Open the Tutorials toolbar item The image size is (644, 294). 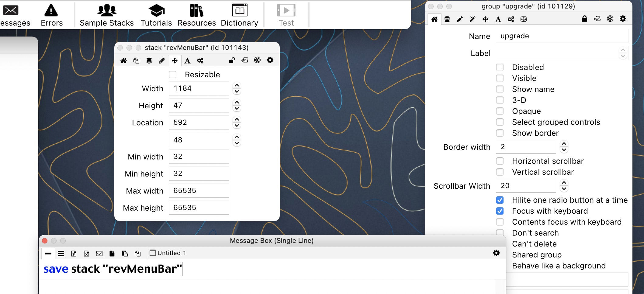[156, 15]
